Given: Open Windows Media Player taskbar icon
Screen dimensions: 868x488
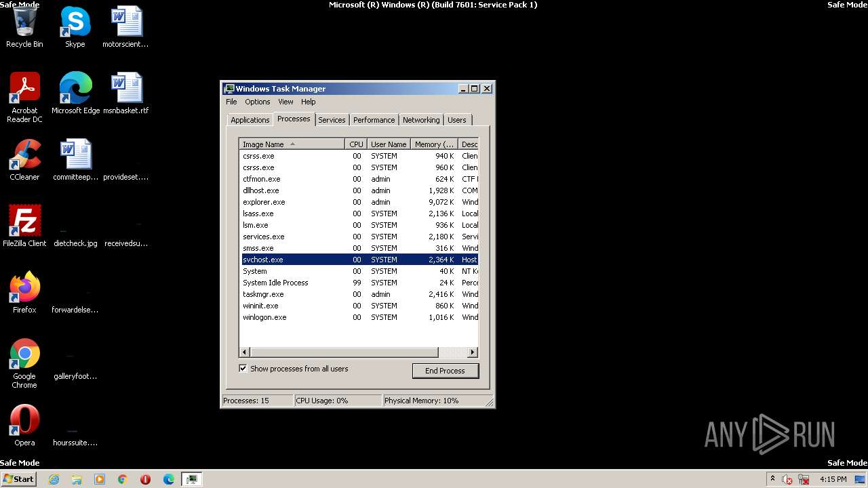Looking at the screenshot, I should pyautogui.click(x=100, y=479).
